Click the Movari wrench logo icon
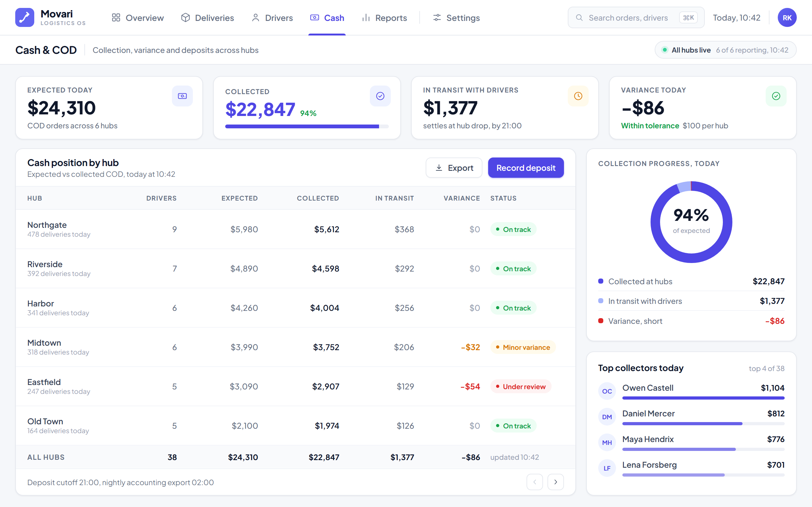The image size is (812, 507). (24, 17)
